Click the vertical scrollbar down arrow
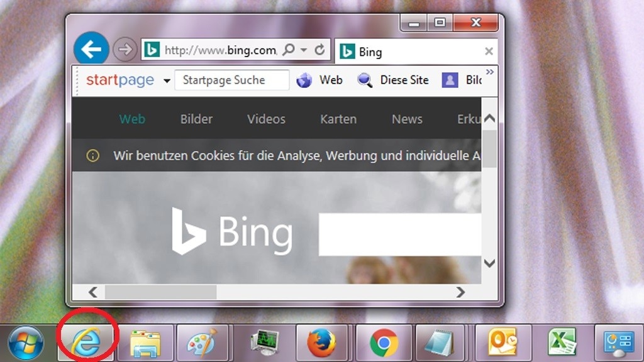The height and width of the screenshot is (362, 644). tap(489, 263)
